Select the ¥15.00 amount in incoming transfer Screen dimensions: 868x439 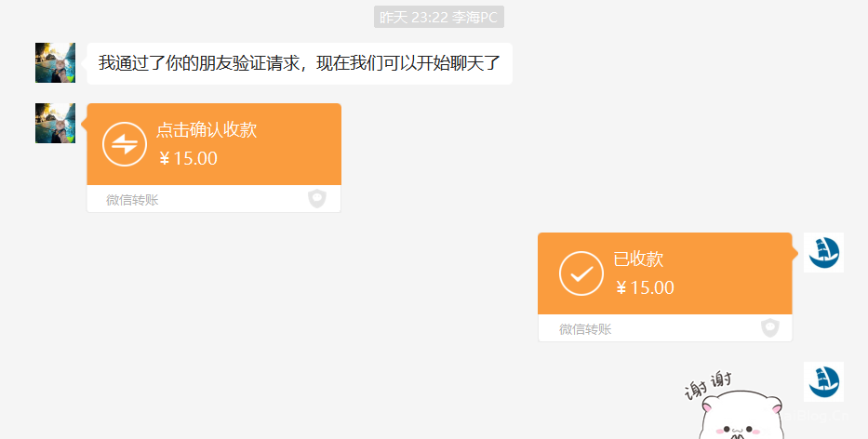pyautogui.click(x=188, y=158)
